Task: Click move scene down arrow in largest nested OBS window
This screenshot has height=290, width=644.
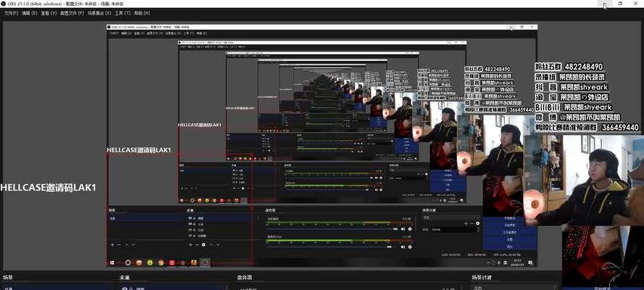Action: pos(133,245)
